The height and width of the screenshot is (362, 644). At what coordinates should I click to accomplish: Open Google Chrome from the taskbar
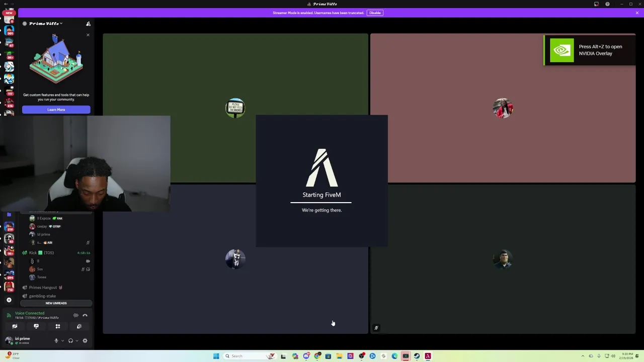317,356
